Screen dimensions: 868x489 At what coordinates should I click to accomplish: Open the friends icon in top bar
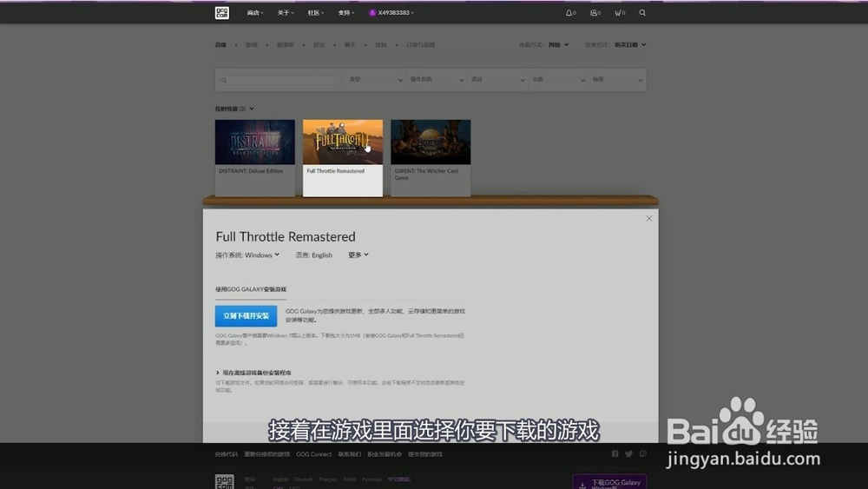tap(595, 13)
